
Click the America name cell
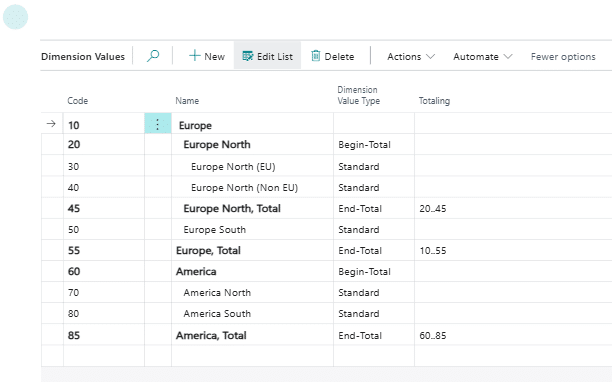pyautogui.click(x=252, y=272)
